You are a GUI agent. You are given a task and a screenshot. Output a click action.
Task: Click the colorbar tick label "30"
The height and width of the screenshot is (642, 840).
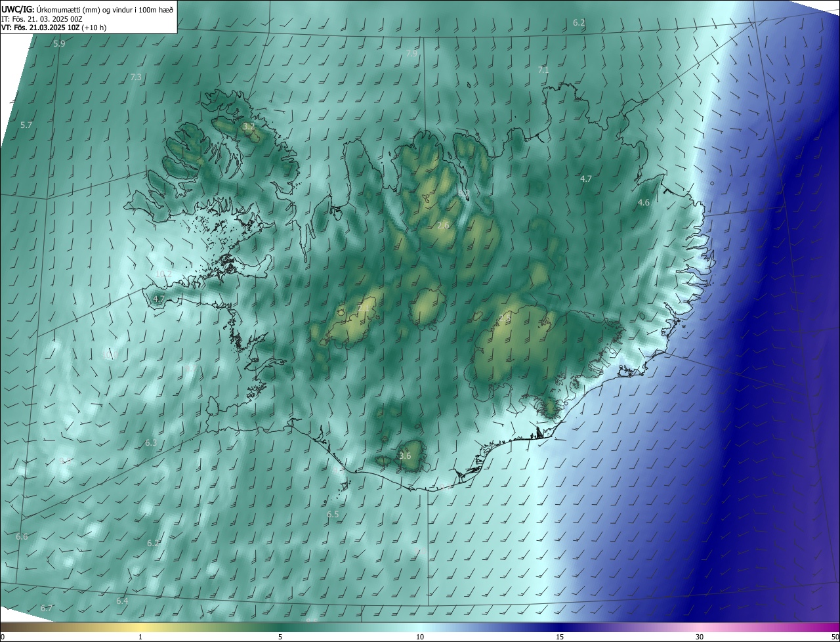700,637
